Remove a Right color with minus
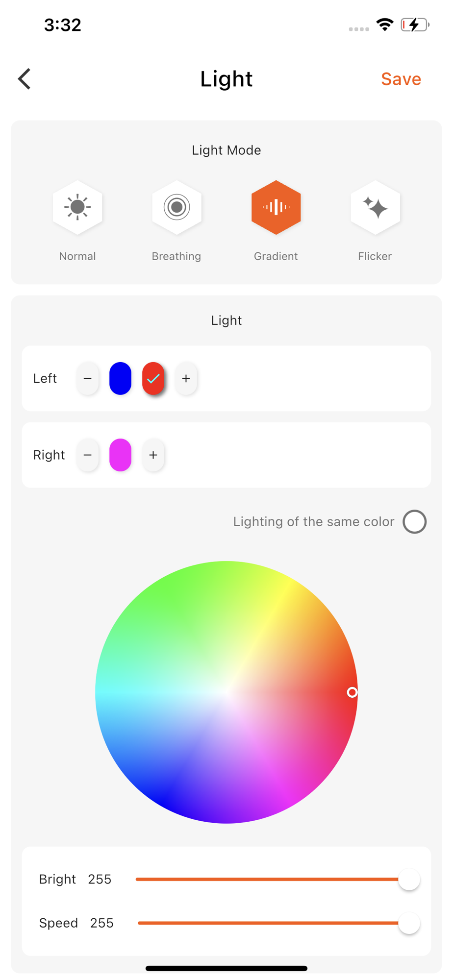Viewport: 453px width, 980px height. coord(88,455)
